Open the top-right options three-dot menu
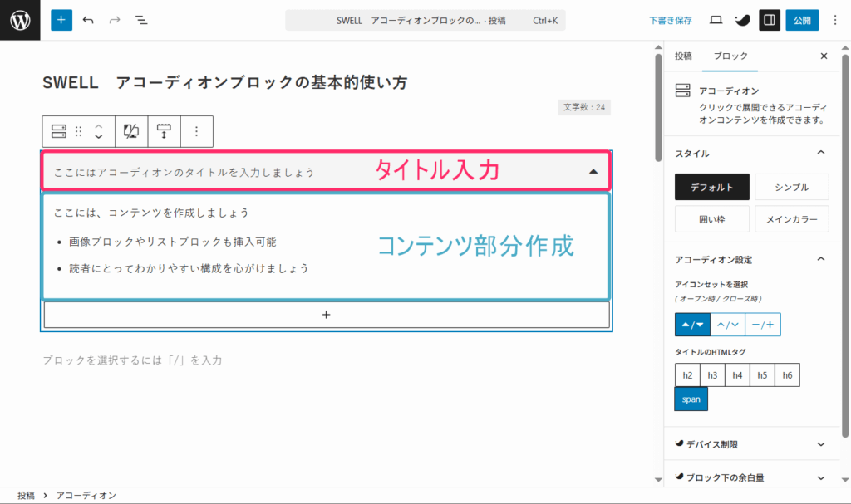The image size is (851, 504). (834, 20)
